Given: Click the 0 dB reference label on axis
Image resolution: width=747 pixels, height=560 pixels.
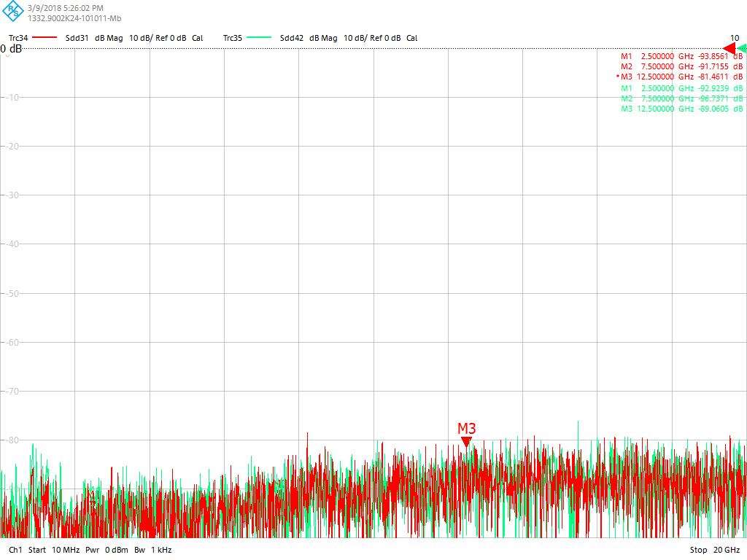Looking at the screenshot, I should point(12,49).
